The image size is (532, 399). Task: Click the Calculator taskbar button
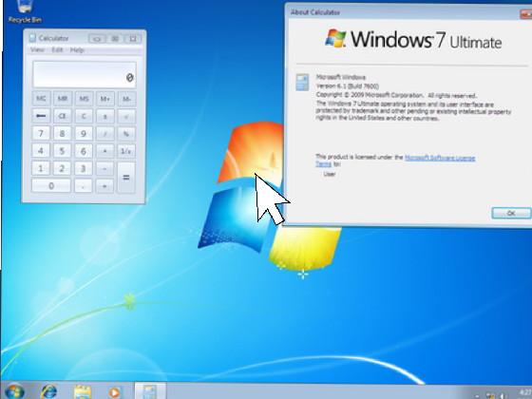tap(150, 391)
